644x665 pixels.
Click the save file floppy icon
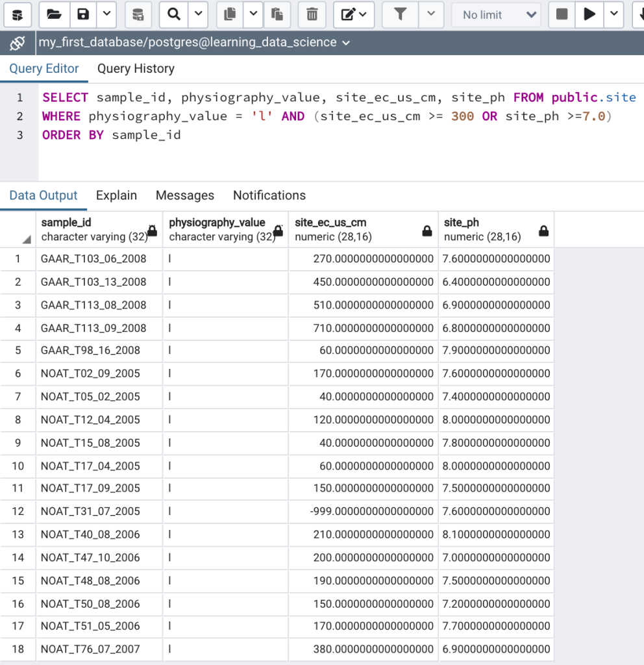point(83,14)
